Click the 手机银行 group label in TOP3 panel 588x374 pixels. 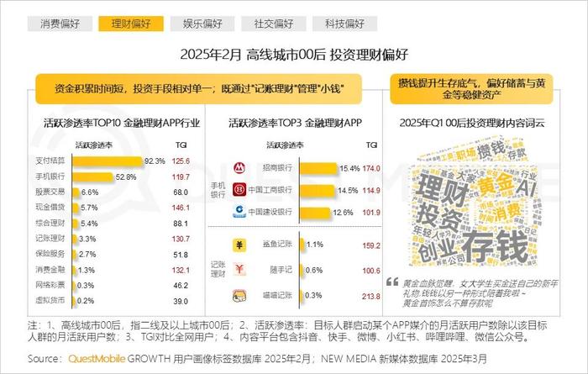(x=218, y=190)
